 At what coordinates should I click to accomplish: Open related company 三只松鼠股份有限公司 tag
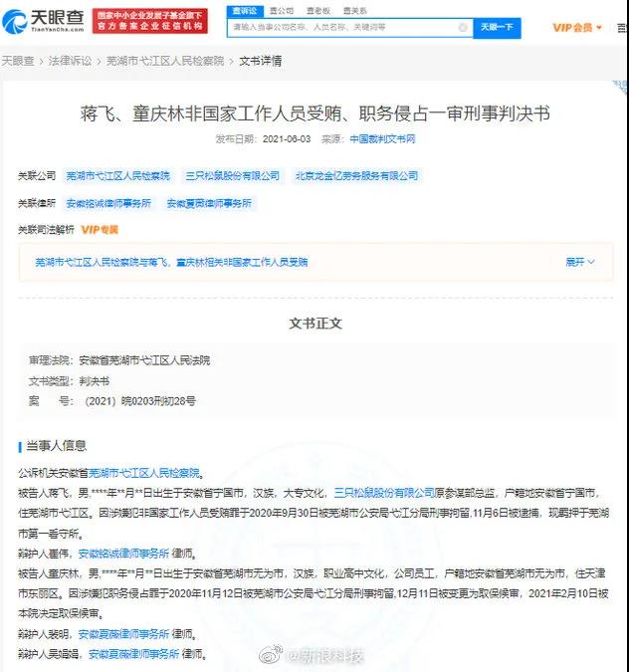233,175
